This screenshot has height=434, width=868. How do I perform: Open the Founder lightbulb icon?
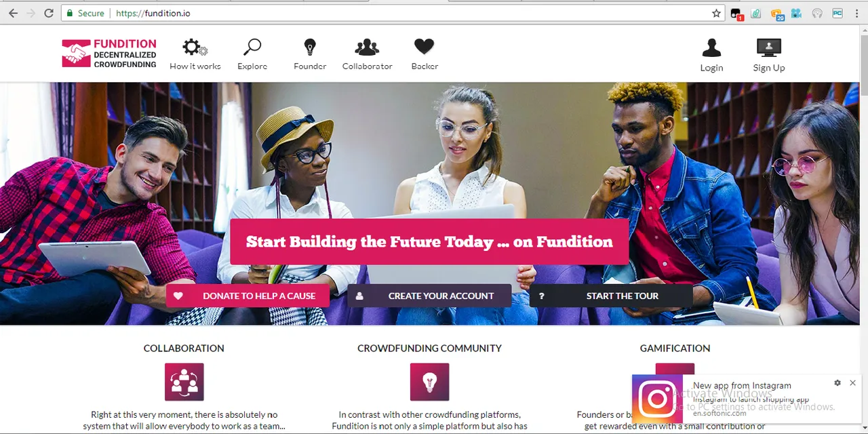point(310,47)
